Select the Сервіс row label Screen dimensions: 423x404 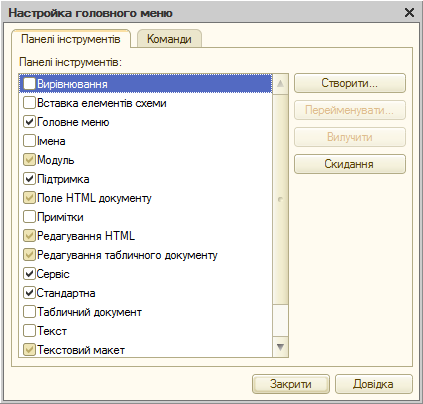click(53, 274)
